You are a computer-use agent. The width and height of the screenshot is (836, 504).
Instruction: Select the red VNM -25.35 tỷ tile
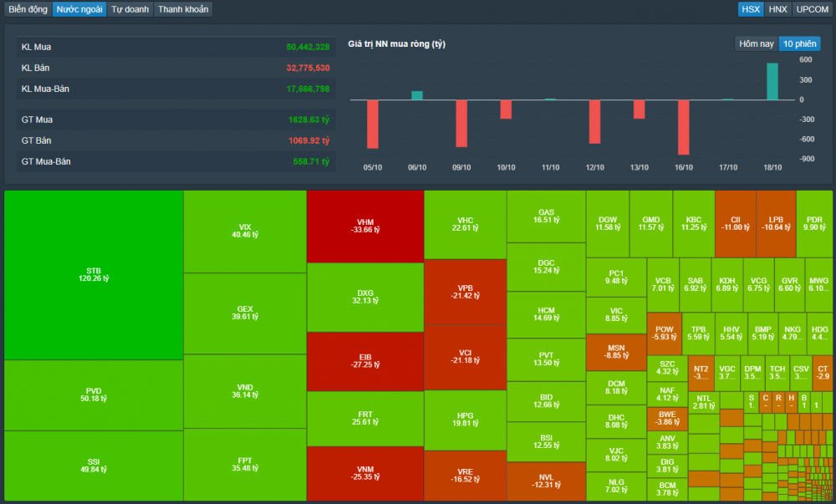(x=365, y=474)
